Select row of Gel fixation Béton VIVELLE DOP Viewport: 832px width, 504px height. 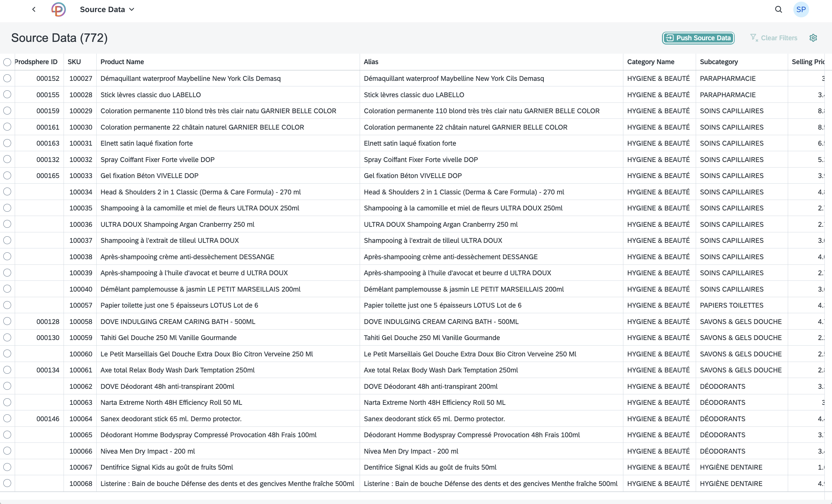click(x=7, y=175)
